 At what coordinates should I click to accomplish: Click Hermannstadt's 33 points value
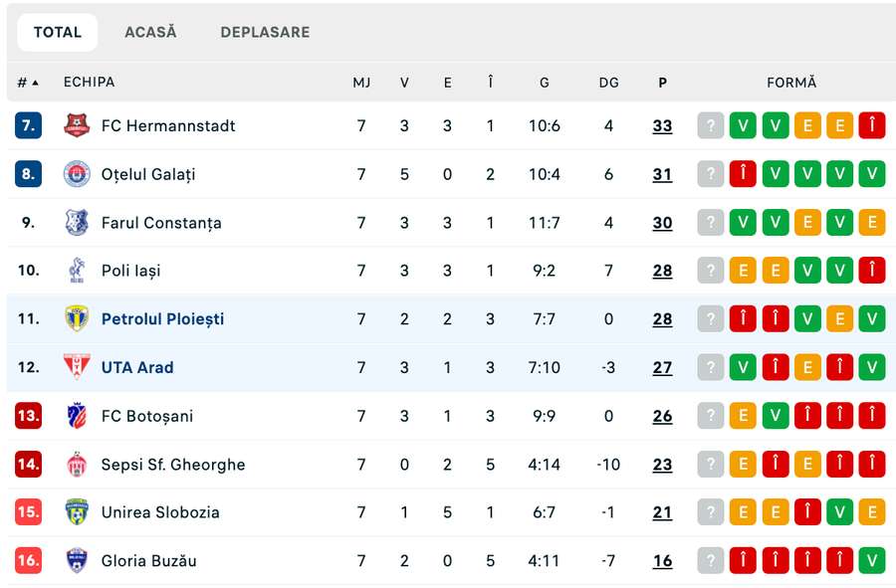click(x=662, y=125)
